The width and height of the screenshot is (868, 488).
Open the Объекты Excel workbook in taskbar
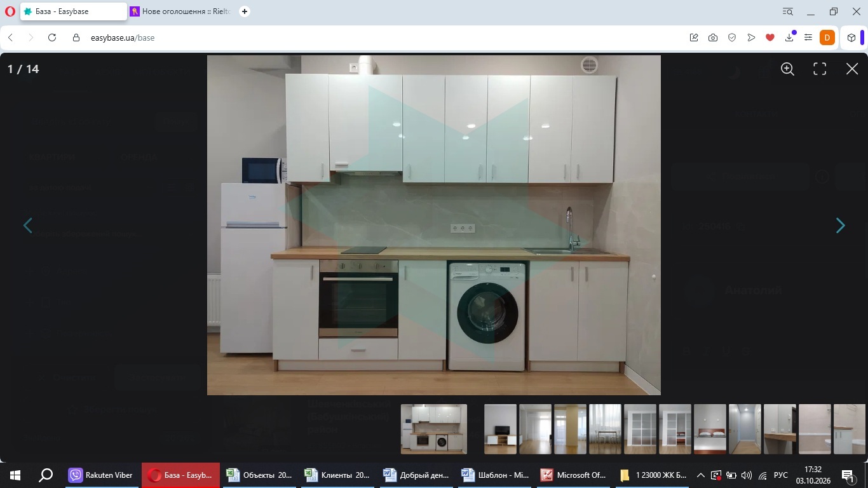tap(259, 475)
